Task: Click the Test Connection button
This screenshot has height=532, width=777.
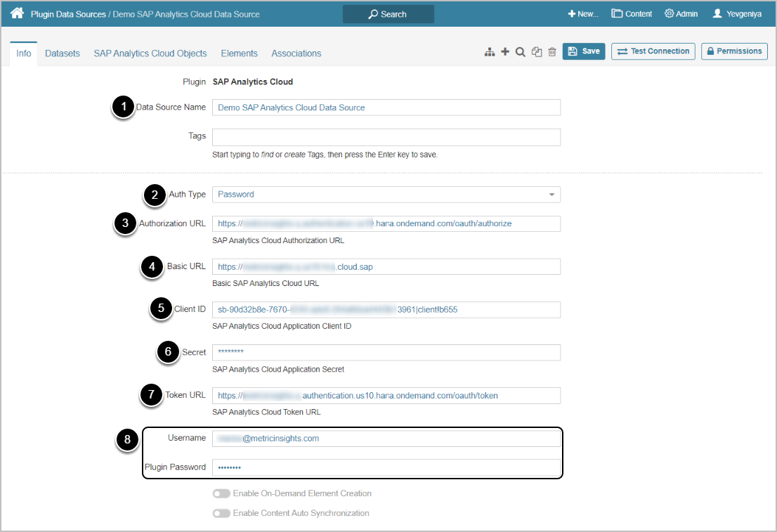Action: click(x=653, y=51)
